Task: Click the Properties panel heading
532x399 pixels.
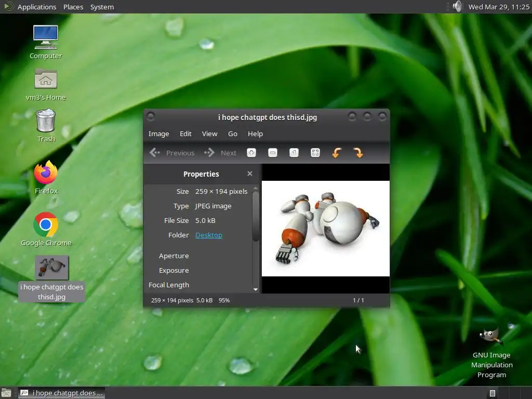Action: (201, 174)
